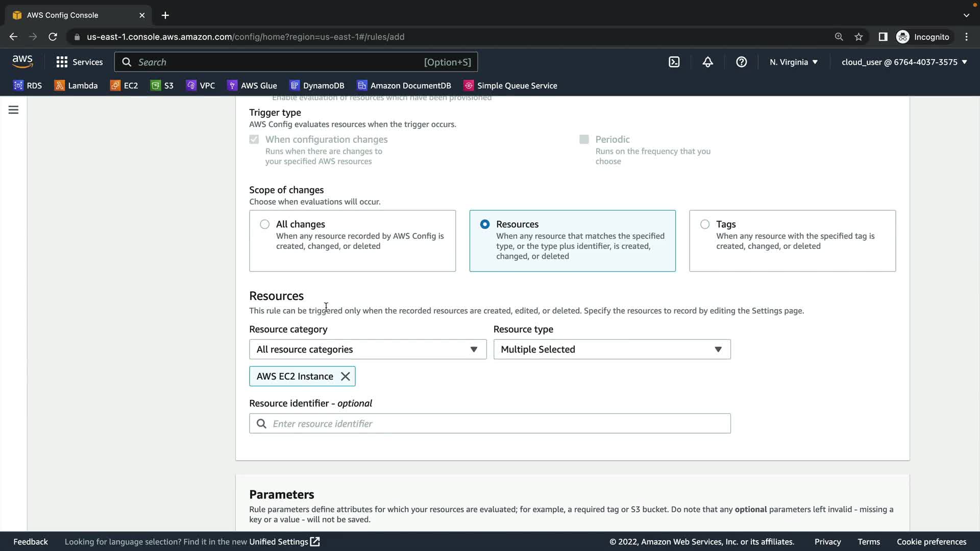980x551 pixels.
Task: Expand the Resource type dropdown
Action: (611, 349)
